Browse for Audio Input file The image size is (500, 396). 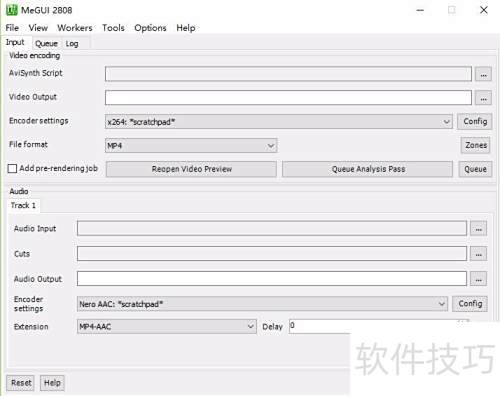478,229
